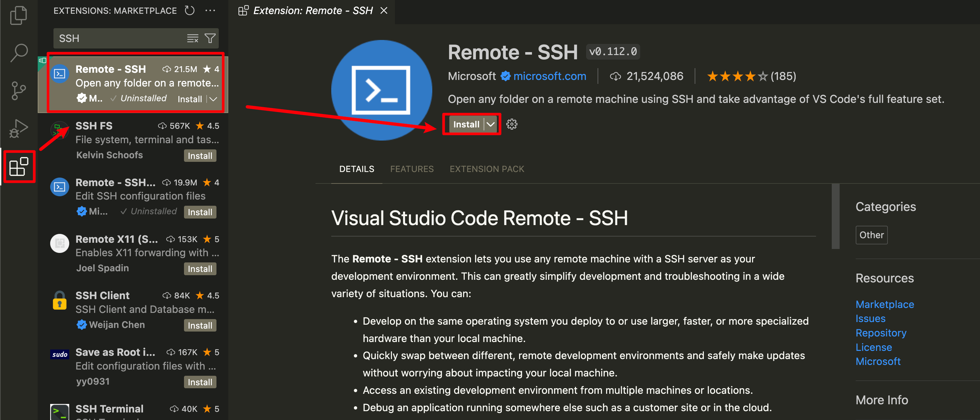Click the manage gear next to Install
This screenshot has width=980, height=420.
click(x=512, y=124)
